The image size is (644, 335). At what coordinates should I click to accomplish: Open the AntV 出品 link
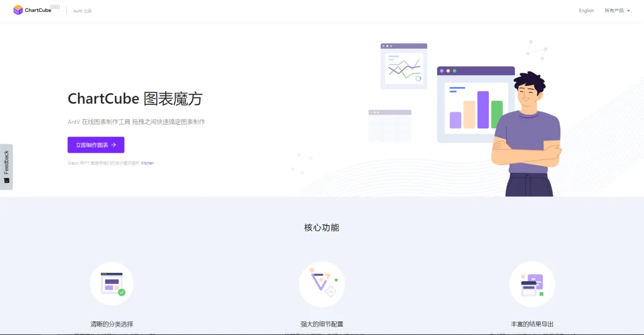pyautogui.click(x=82, y=11)
